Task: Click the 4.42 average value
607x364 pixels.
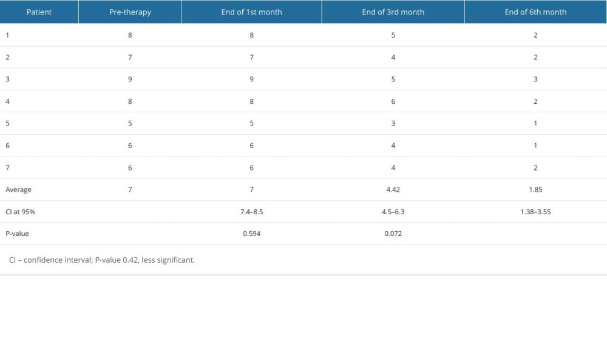Action: click(x=393, y=189)
